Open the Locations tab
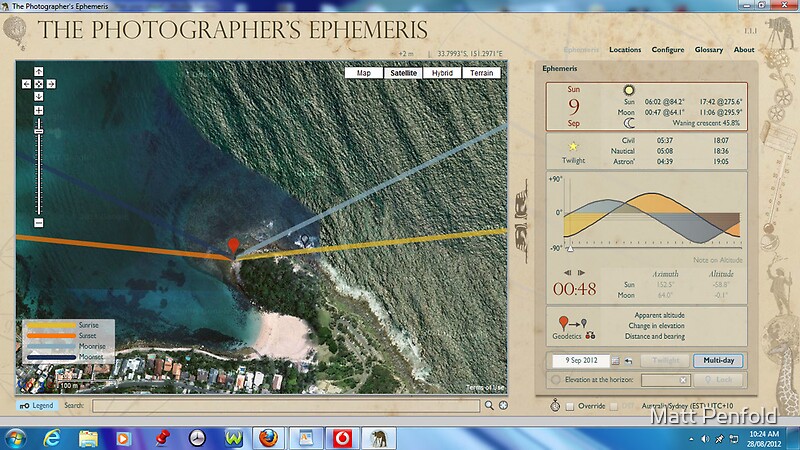 (x=625, y=49)
